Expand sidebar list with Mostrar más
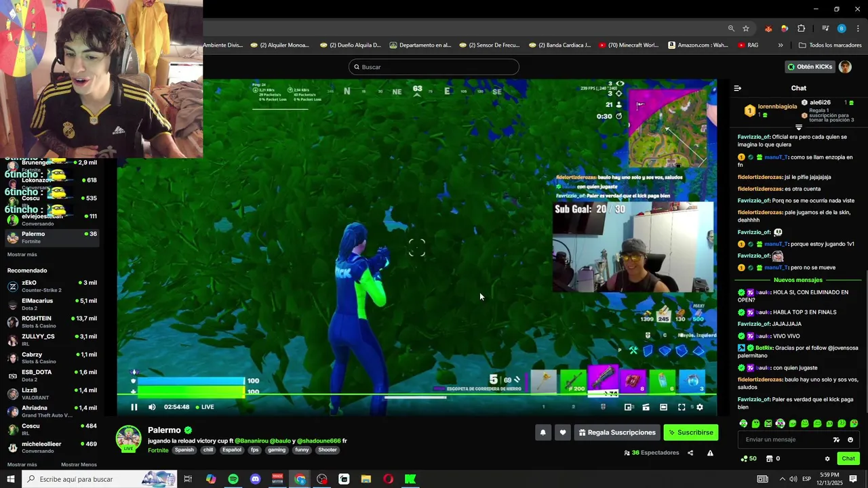868x488 pixels. tap(22, 255)
